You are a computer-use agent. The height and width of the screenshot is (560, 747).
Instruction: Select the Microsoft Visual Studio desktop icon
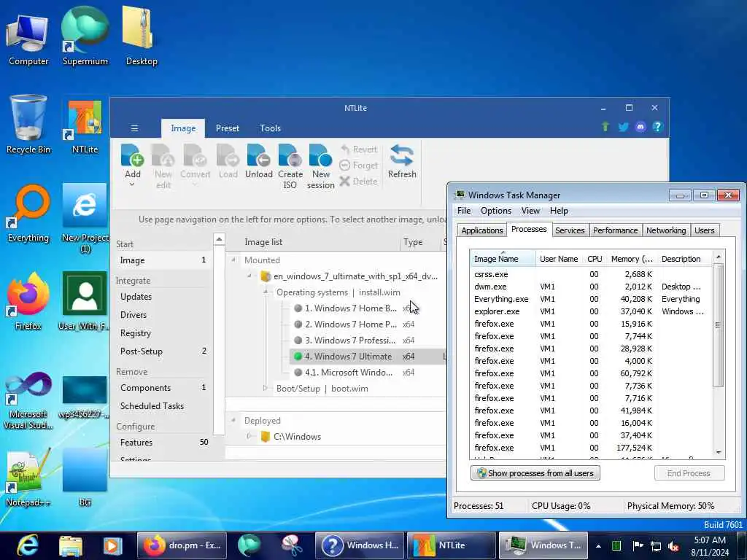(28, 400)
